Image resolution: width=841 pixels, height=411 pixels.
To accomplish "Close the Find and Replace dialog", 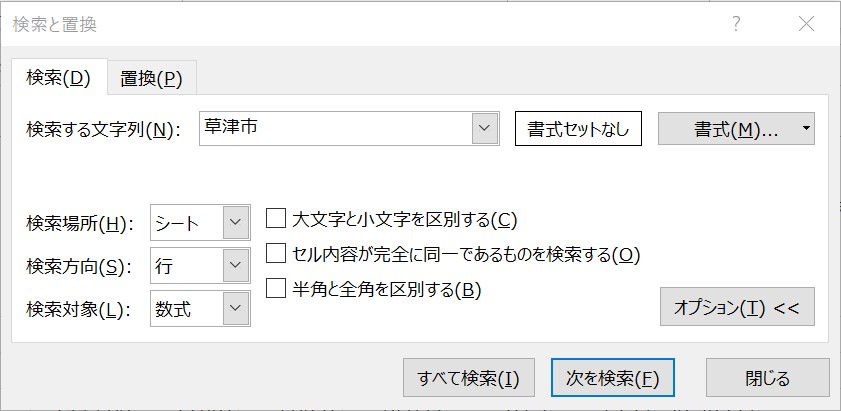I will 806,24.
